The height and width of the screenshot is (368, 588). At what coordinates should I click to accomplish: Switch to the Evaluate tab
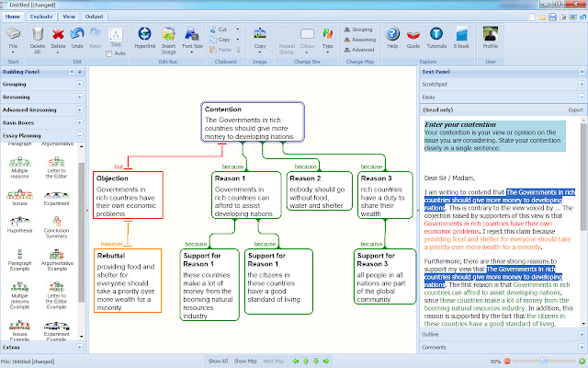41,17
